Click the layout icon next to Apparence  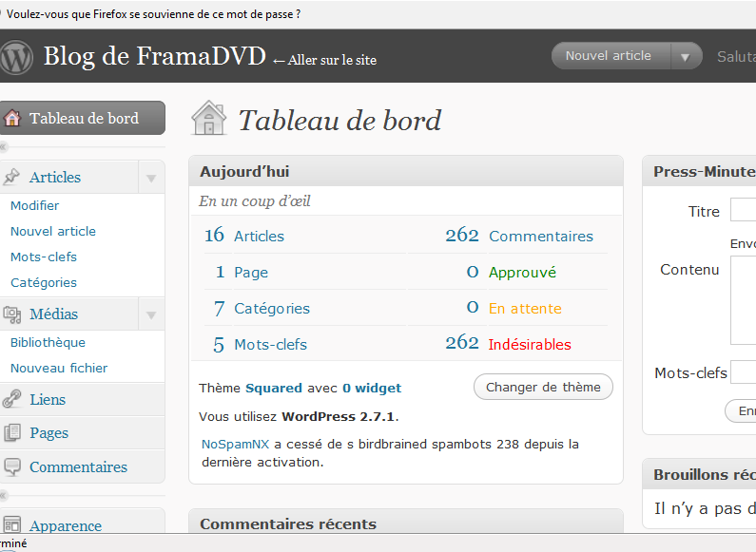pos(12,524)
